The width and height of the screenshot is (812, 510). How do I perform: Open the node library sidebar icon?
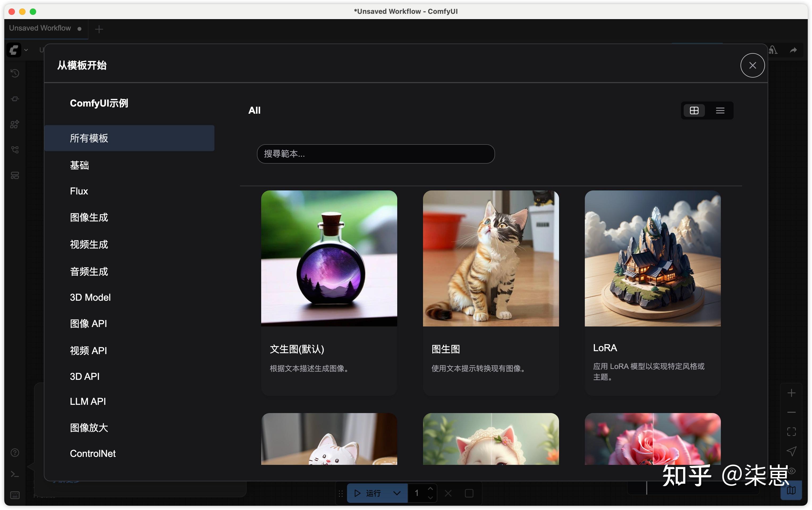15,99
